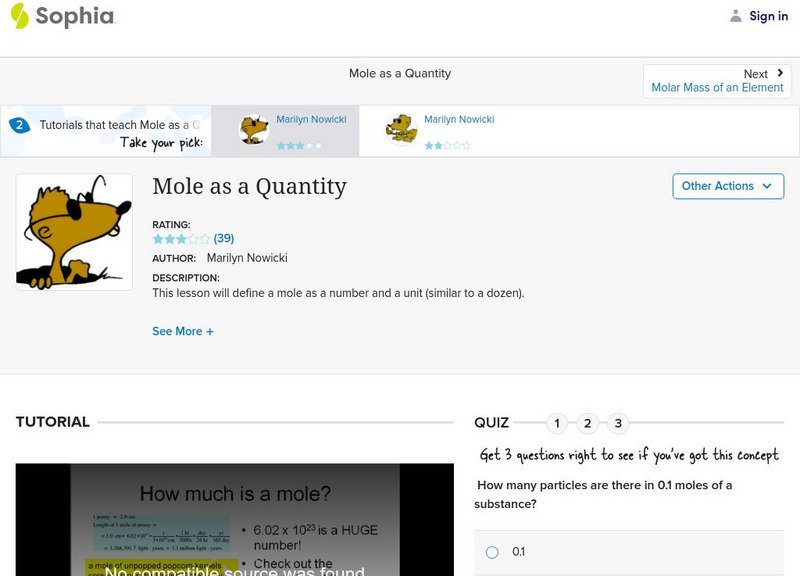The height and width of the screenshot is (576, 800).
Task: Open the Other Actions dropdown
Action: tap(728, 186)
